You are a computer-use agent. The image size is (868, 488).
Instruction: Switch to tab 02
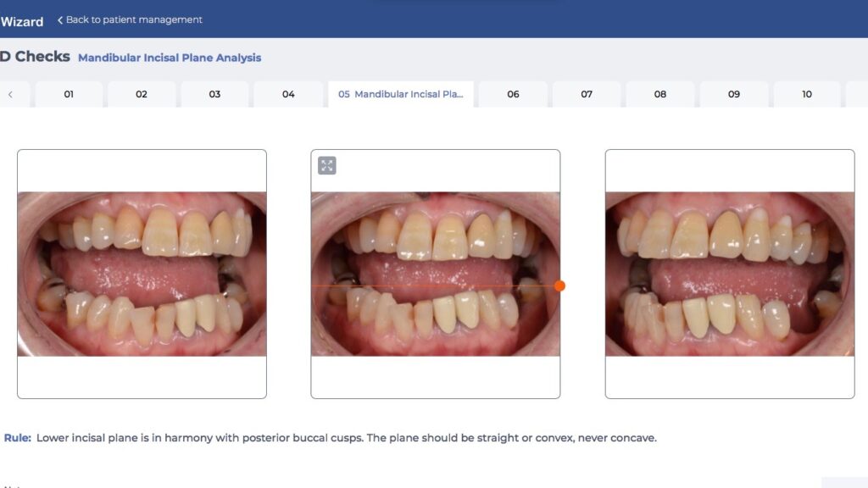pos(142,94)
